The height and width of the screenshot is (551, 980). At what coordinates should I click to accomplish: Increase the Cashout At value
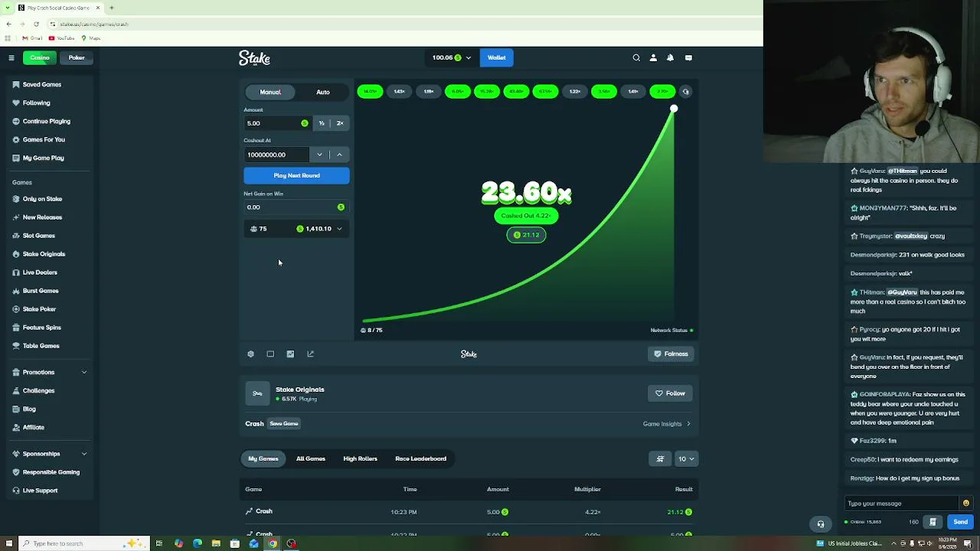click(339, 155)
